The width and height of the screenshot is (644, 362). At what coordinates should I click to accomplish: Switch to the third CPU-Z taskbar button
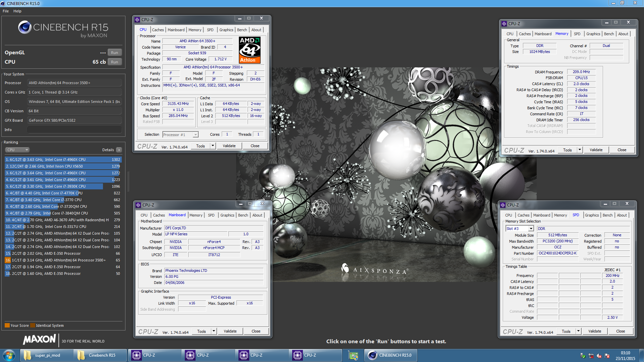[261, 355]
